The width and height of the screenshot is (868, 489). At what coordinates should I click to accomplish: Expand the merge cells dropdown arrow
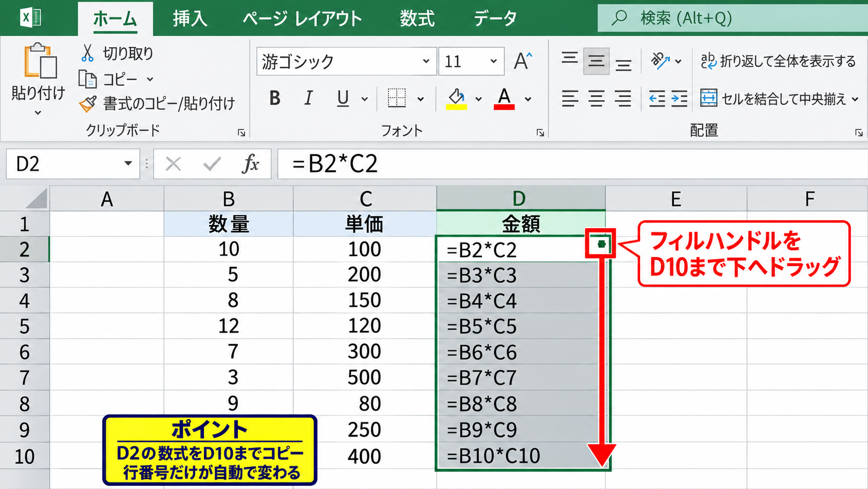coord(855,99)
